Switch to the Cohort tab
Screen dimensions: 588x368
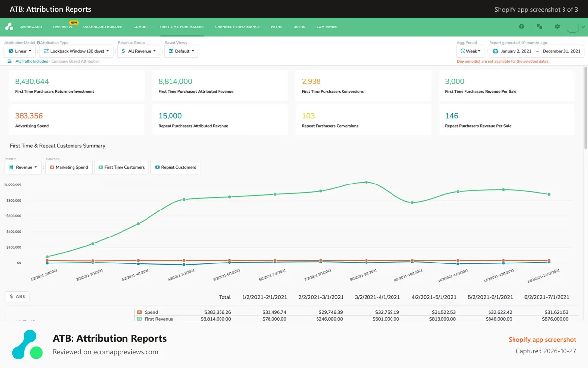click(x=141, y=27)
